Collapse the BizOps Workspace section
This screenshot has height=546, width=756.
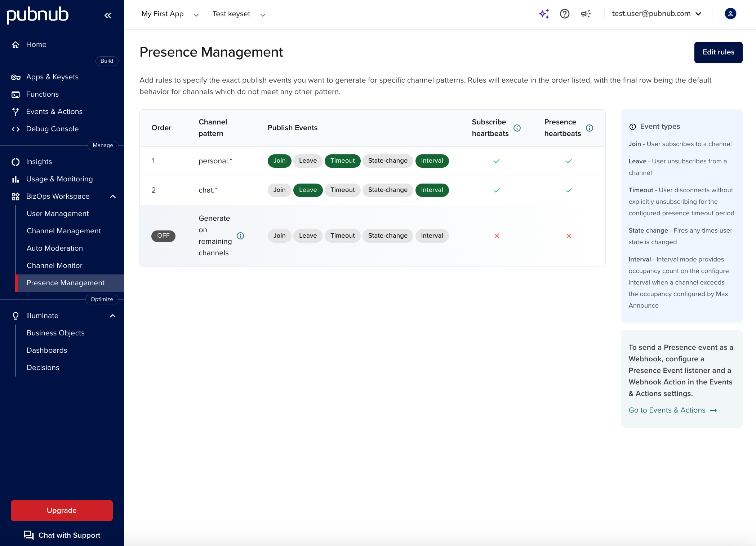[113, 197]
